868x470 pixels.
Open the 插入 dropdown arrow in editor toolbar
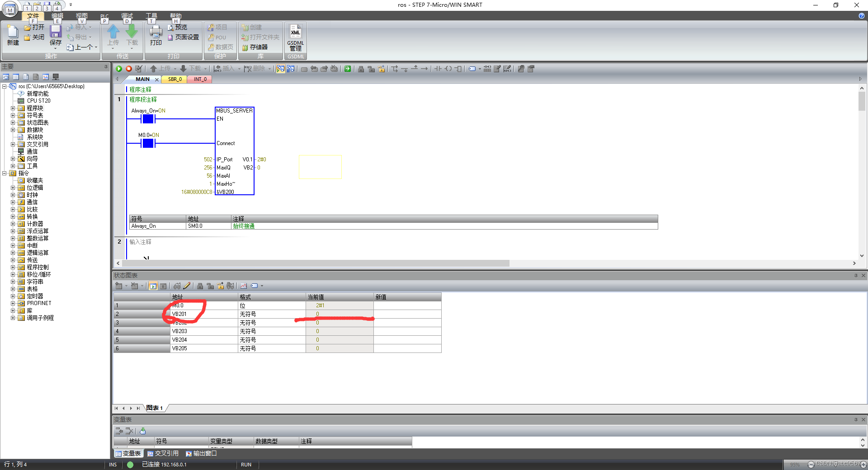point(239,69)
